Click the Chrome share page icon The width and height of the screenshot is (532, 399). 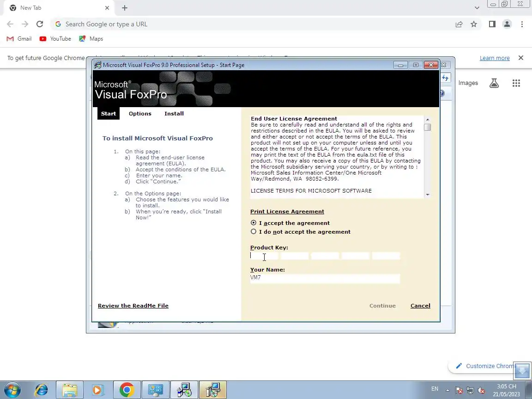click(x=459, y=24)
